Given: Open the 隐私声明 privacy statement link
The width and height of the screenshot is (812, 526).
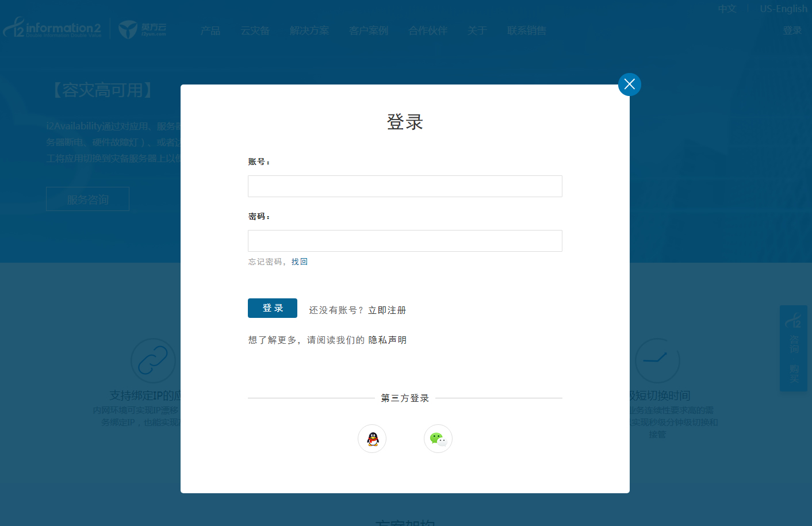Looking at the screenshot, I should (x=388, y=340).
